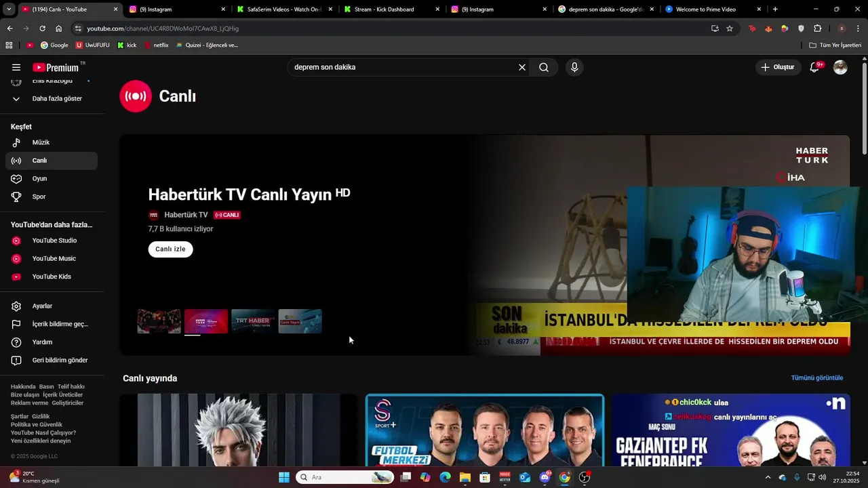Select the first carousel thumbnail
868x488 pixels.
(x=159, y=321)
